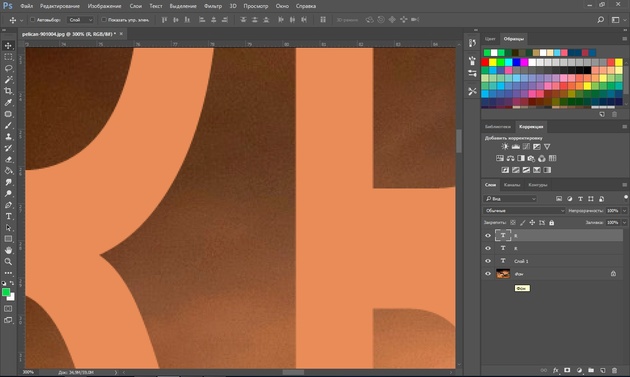
Task: Select the Pen tool
Action: point(8,205)
